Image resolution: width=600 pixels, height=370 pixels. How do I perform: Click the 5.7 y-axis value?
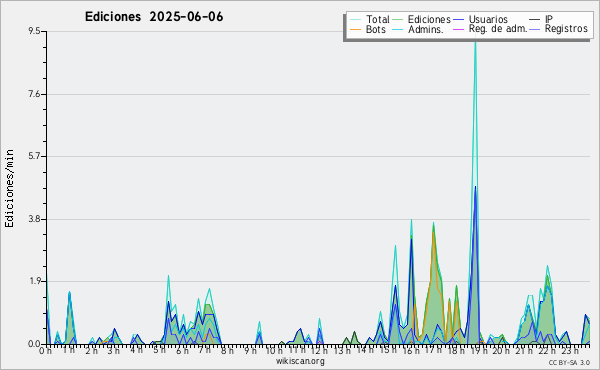pyautogui.click(x=34, y=156)
